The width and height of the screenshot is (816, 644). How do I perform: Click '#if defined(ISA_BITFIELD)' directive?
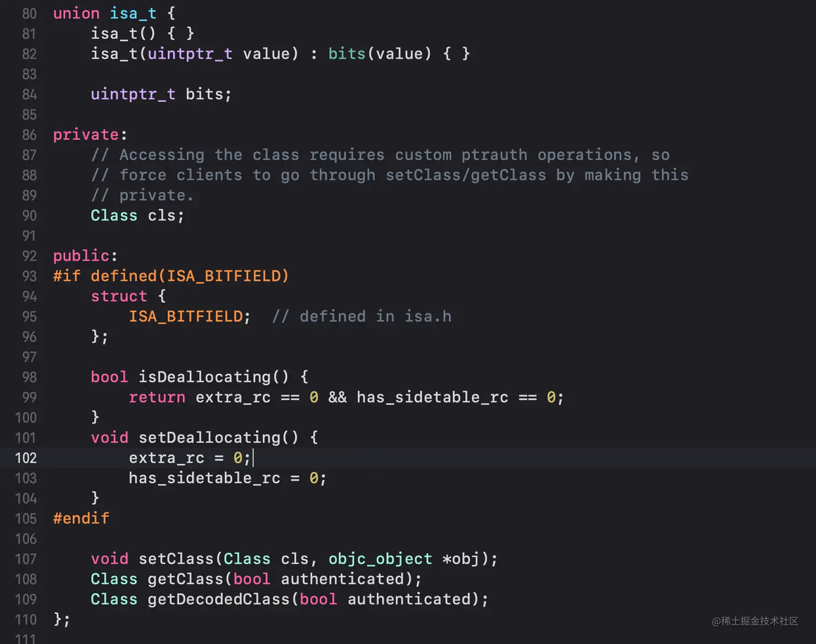[171, 276]
